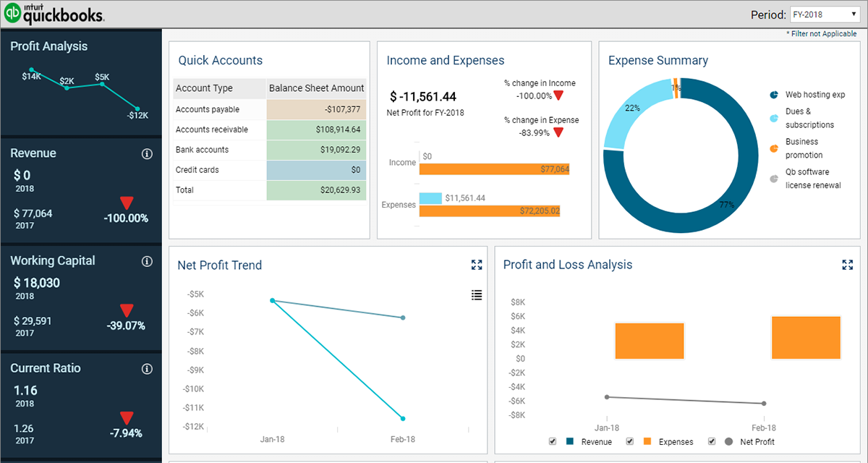
Task: Open the Working Capital info tooltip
Action: coord(147,261)
